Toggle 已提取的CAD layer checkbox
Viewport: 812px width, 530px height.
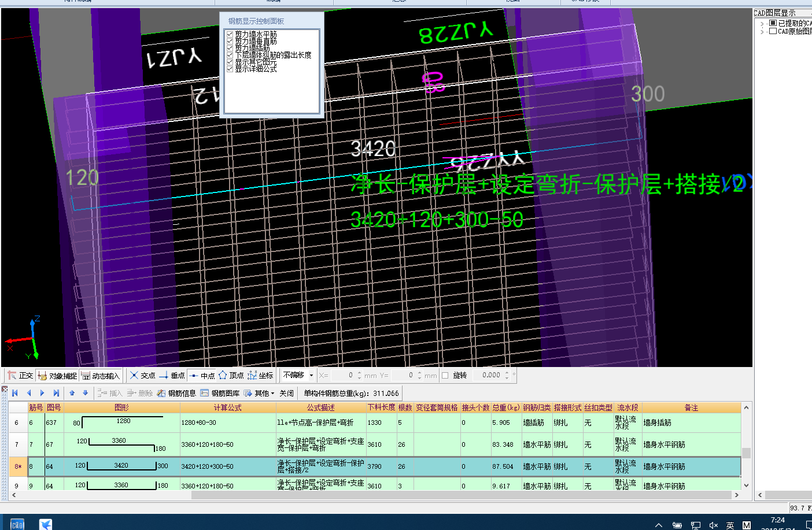tap(773, 23)
